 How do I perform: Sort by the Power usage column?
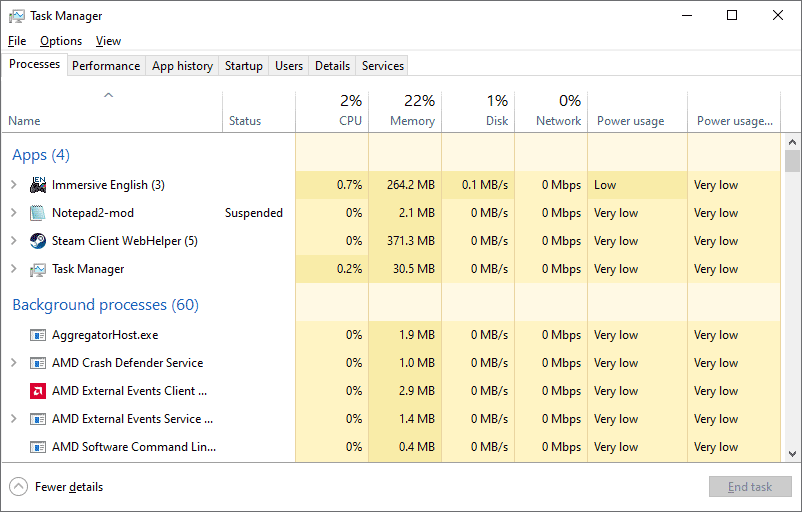638,112
